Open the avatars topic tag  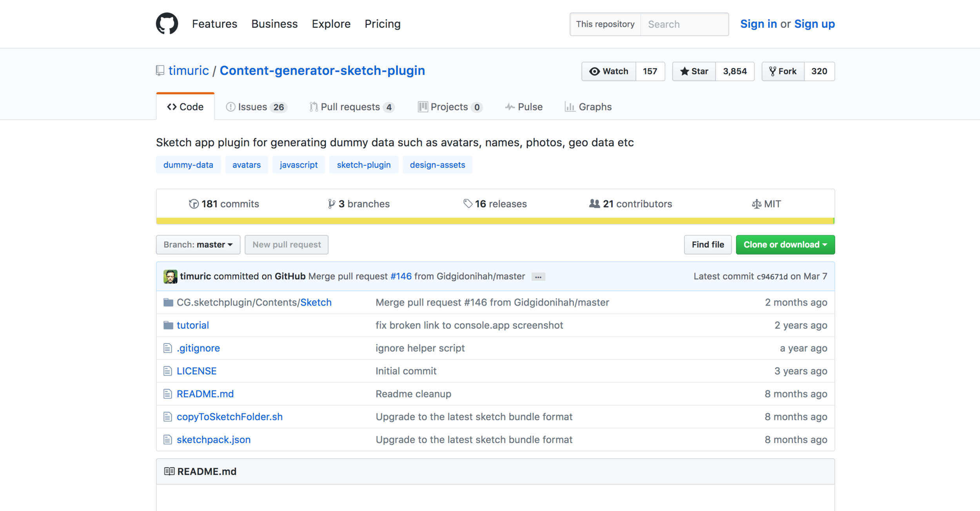pyautogui.click(x=247, y=165)
